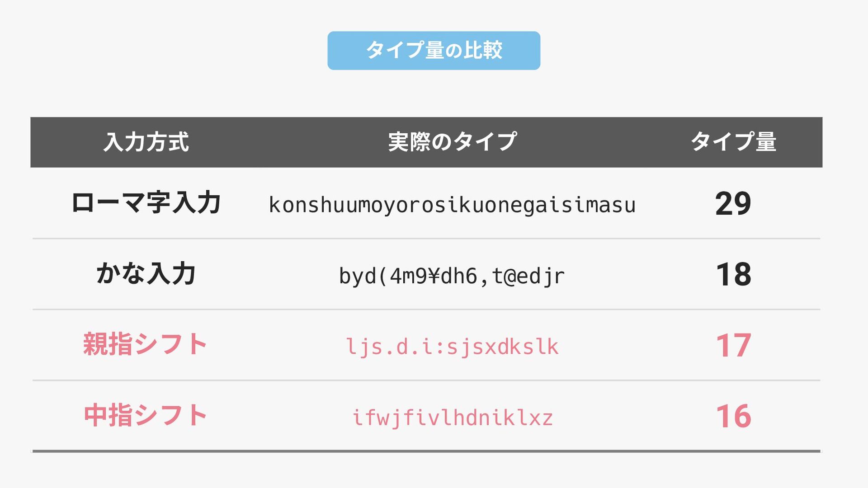Viewport: 868px width, 488px height.
Task: Select the byd(4m9¥dh6,t@edjr keystroke text
Action: click(x=452, y=276)
